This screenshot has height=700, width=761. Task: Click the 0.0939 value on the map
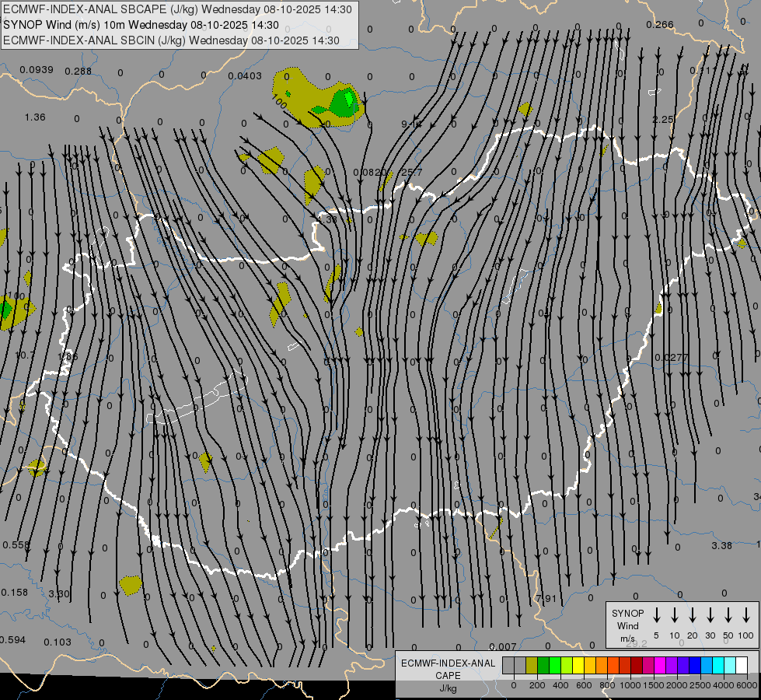[37, 70]
